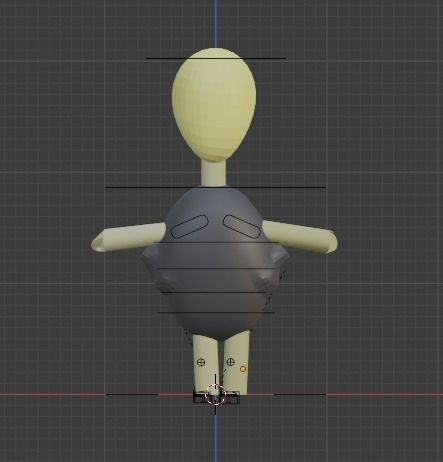This screenshot has width=443, height=462.
Task: Click the 3D cursor between the feet
Action: [x=215, y=394]
